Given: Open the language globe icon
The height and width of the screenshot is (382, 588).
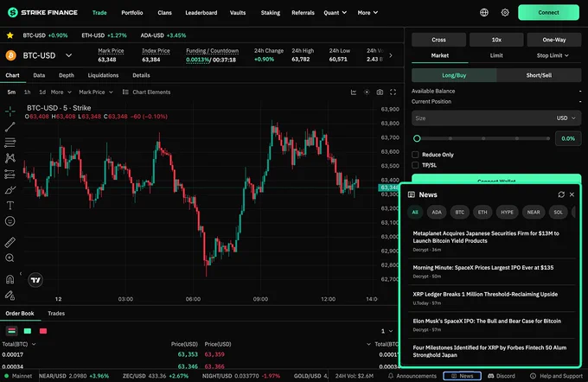Looking at the screenshot, I should click(x=484, y=13).
